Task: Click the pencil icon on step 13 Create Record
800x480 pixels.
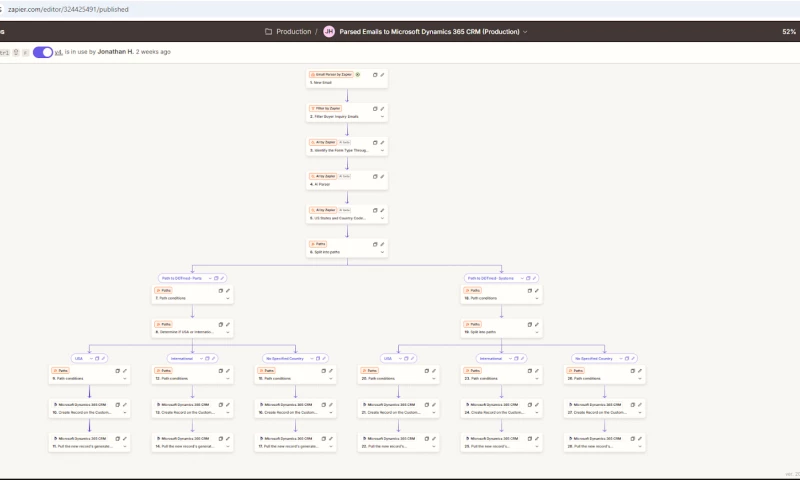Action: click(228, 405)
